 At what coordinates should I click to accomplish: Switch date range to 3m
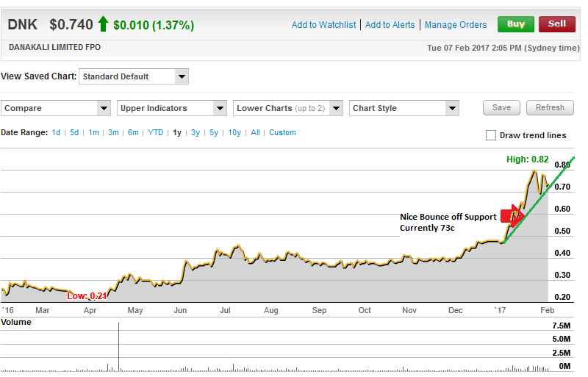pos(113,132)
